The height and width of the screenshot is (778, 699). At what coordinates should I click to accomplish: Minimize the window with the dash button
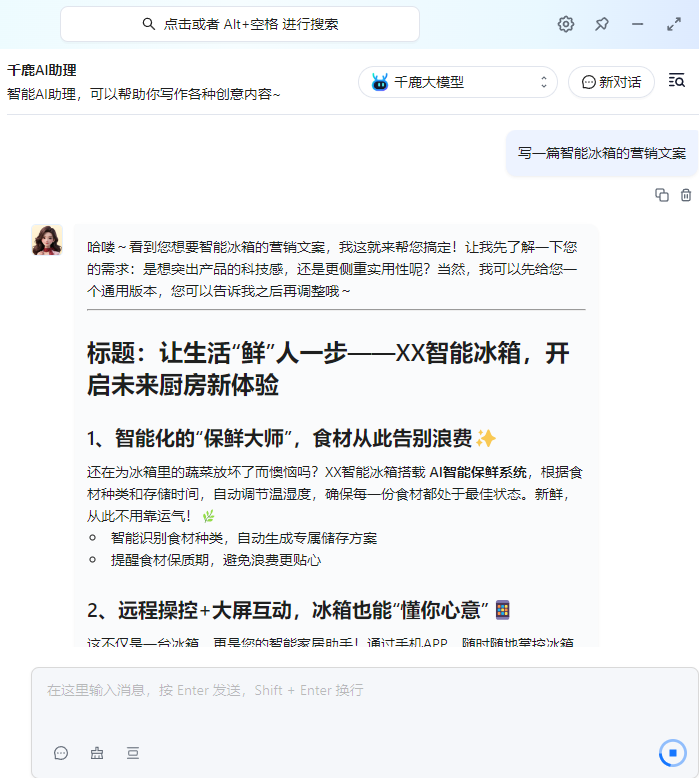point(637,24)
